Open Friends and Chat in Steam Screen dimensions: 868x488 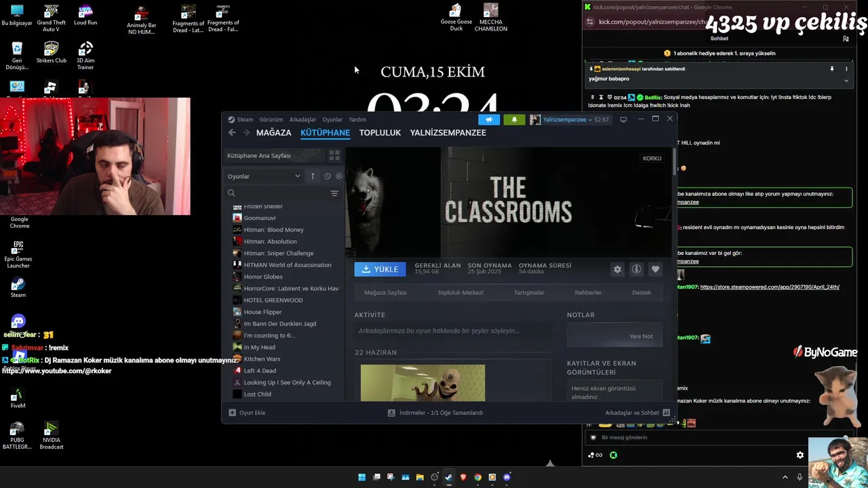637,413
